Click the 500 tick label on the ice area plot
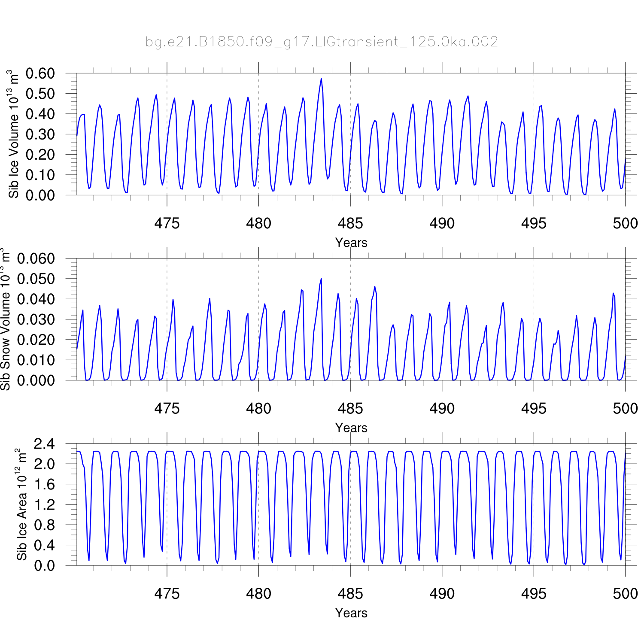This screenshot has height=644, width=644. point(625,593)
